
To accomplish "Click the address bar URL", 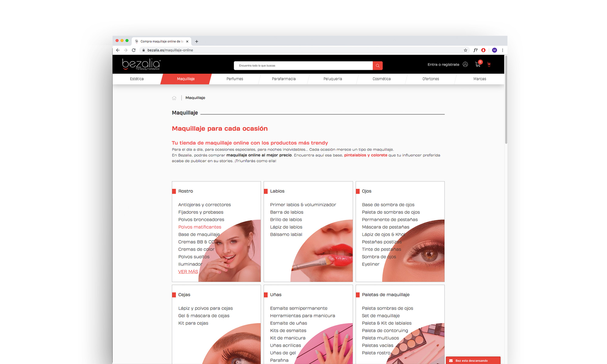I will tap(170, 50).
